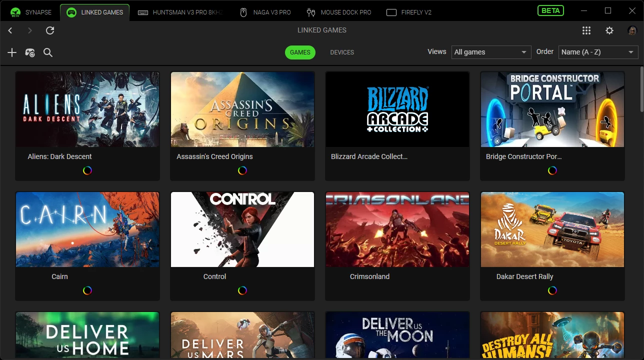Open the Deliver Us Mars cover art

pos(242,335)
